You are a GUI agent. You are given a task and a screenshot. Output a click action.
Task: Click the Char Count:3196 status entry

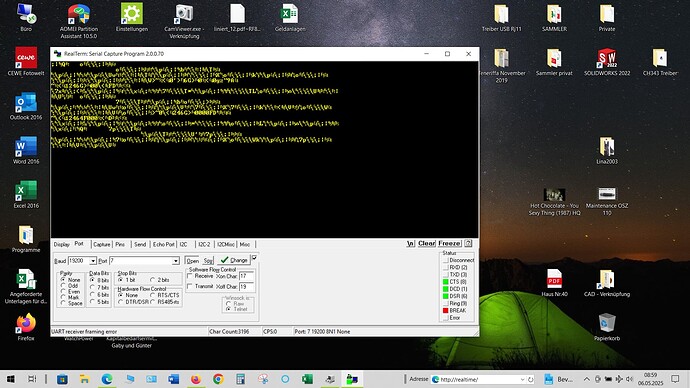pyautogui.click(x=229, y=331)
